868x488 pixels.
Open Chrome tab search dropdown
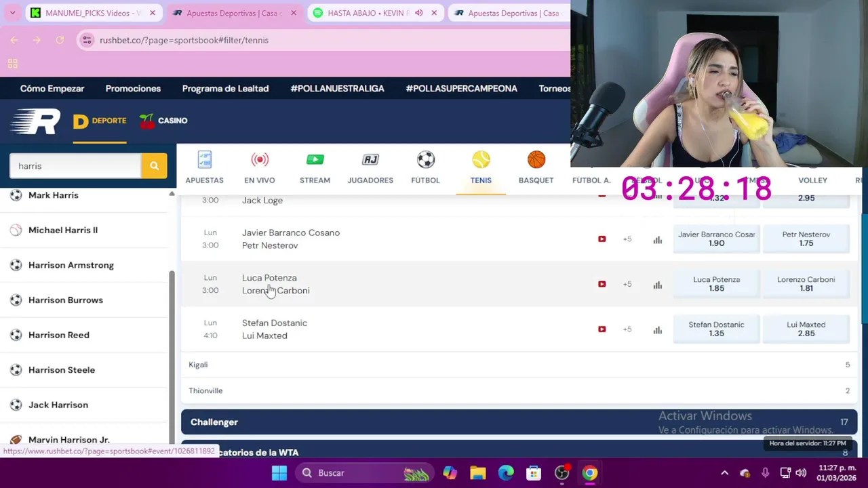pyautogui.click(x=12, y=13)
